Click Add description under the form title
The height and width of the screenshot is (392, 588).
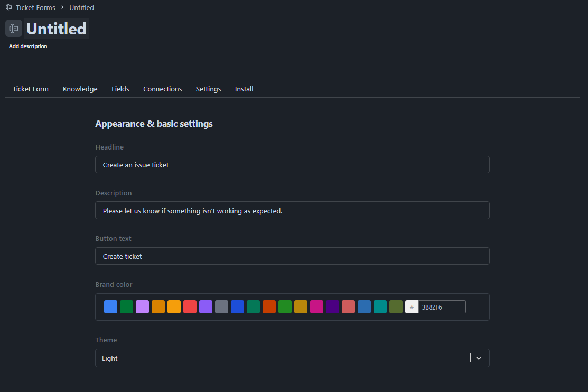(x=28, y=46)
